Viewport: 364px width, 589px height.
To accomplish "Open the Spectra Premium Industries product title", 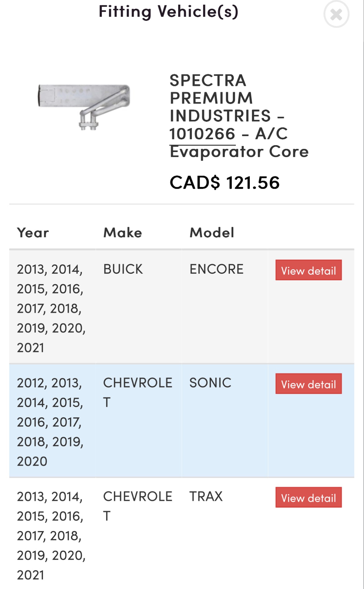I will (x=239, y=116).
